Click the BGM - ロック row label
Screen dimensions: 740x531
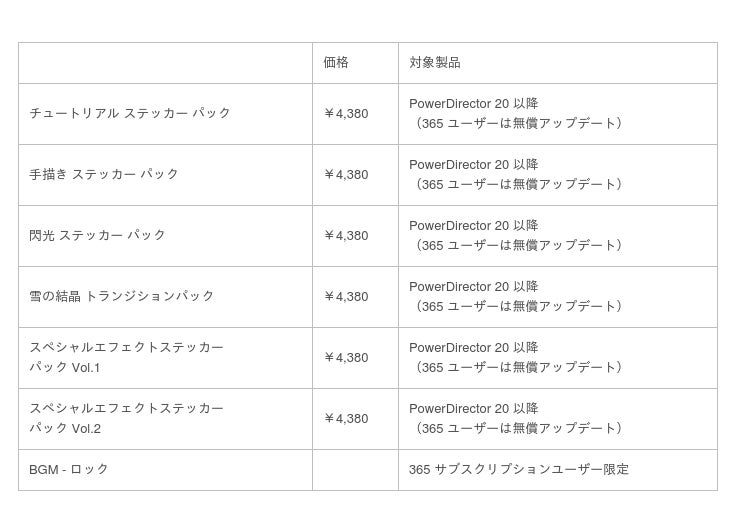[69, 470]
